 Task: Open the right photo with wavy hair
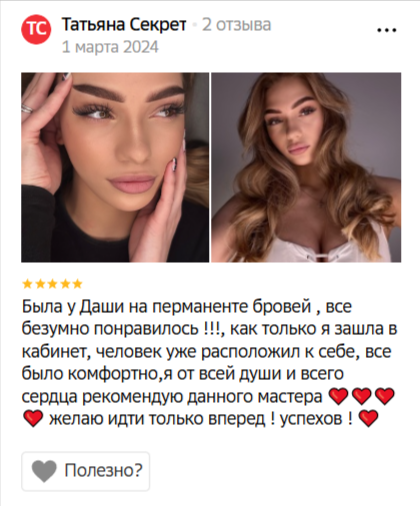point(306,167)
